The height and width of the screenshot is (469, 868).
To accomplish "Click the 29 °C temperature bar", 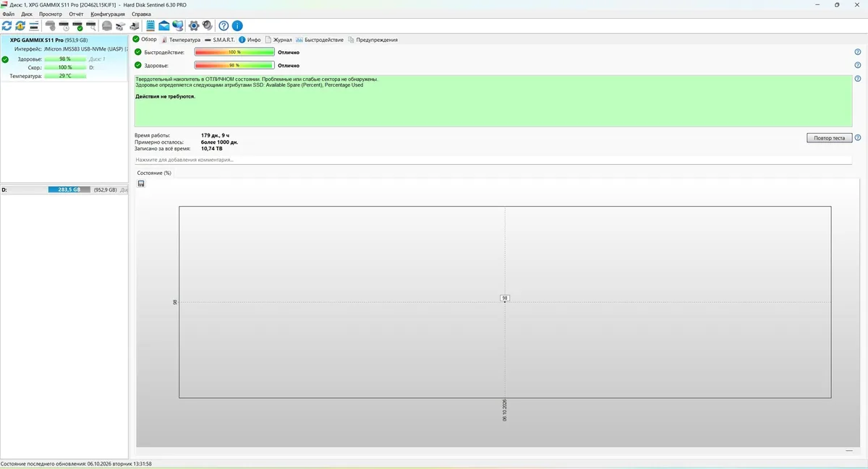I will pos(65,75).
